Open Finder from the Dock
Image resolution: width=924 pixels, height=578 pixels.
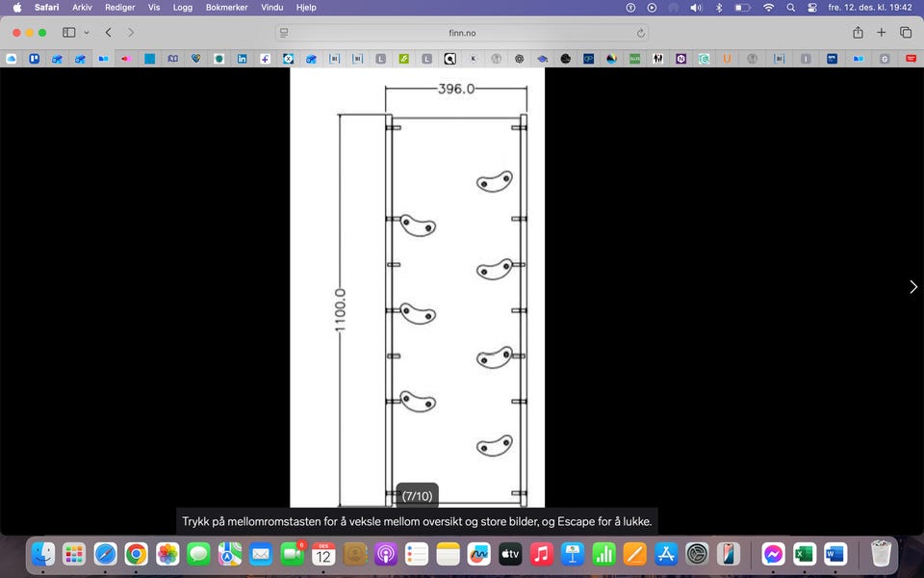coord(43,554)
